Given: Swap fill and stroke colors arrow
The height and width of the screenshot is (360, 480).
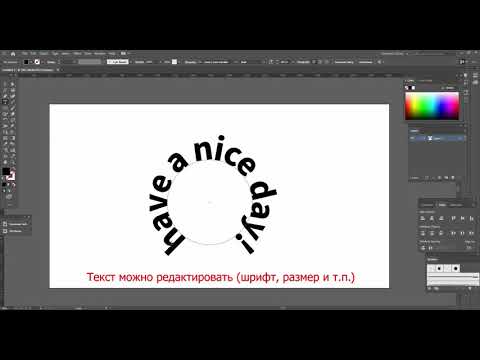Looking at the screenshot, I should [x=13, y=169].
